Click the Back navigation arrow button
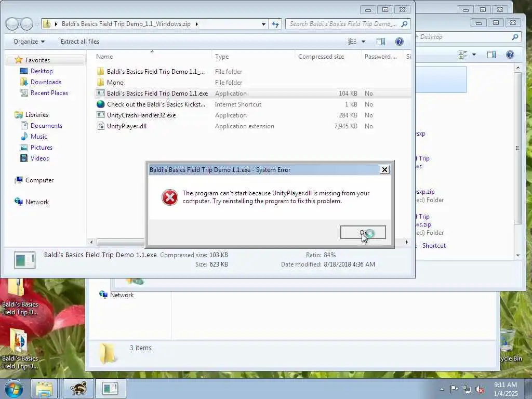Screen dimensions: 532x399 click(12, 24)
